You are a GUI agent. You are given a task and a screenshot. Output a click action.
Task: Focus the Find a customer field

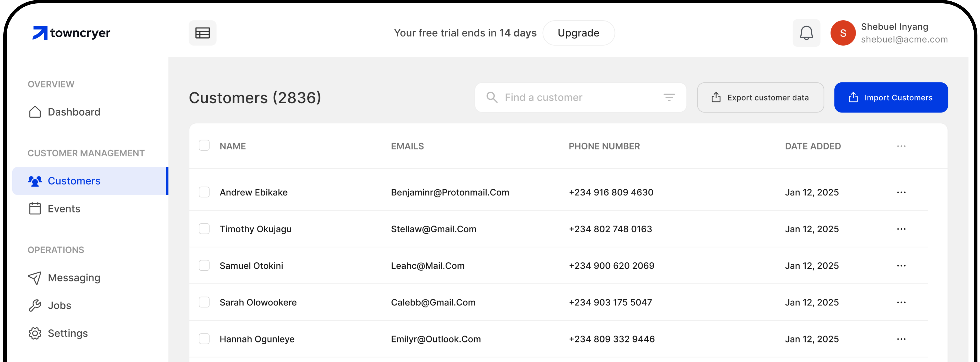[580, 97]
